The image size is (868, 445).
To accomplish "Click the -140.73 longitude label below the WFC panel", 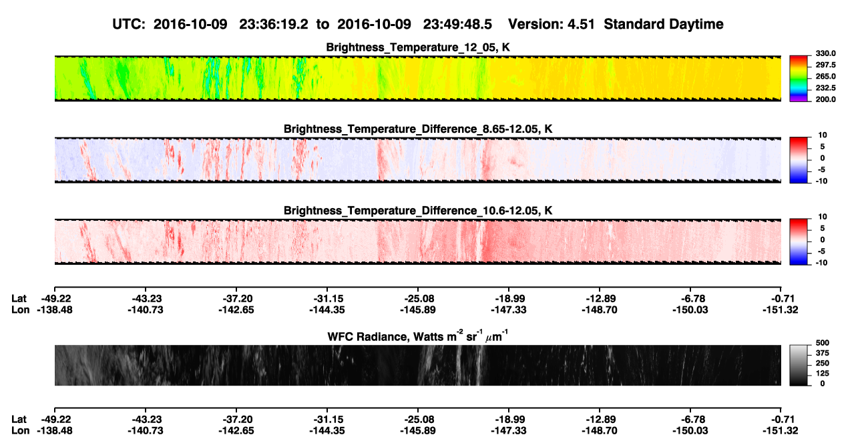I will [x=145, y=430].
